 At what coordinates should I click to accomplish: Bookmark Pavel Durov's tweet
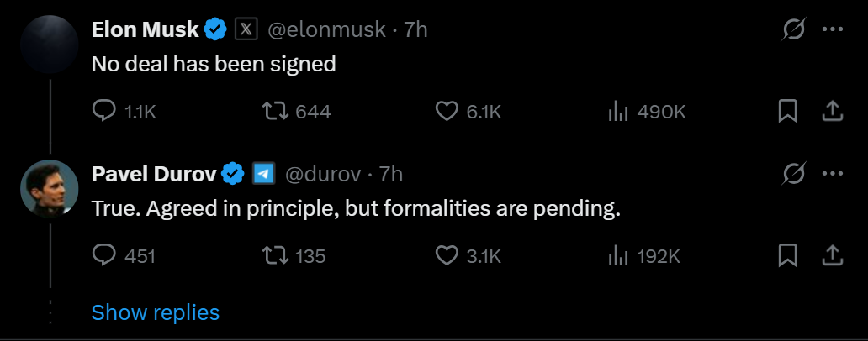pyautogui.click(x=787, y=255)
